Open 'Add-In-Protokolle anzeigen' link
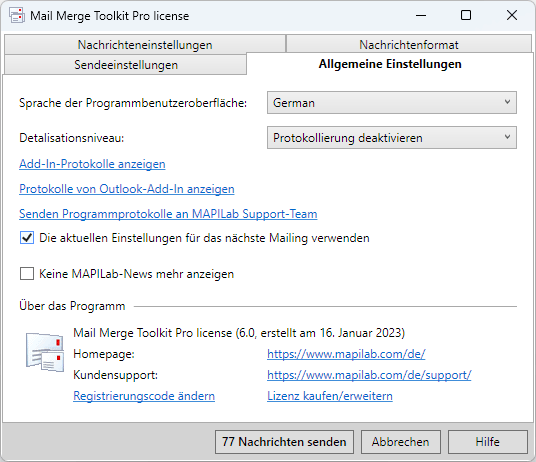This screenshot has width=536, height=462. pos(92,164)
